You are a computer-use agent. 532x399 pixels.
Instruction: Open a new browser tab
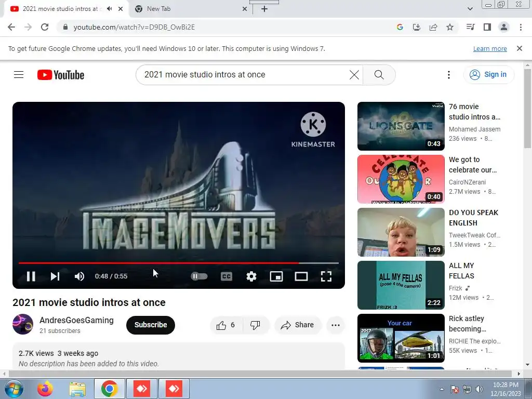click(264, 9)
